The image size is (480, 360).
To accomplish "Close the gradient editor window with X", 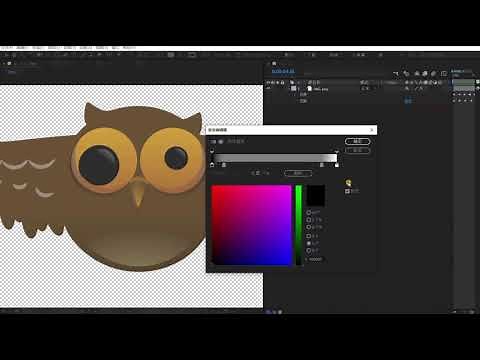I will coord(372,130).
